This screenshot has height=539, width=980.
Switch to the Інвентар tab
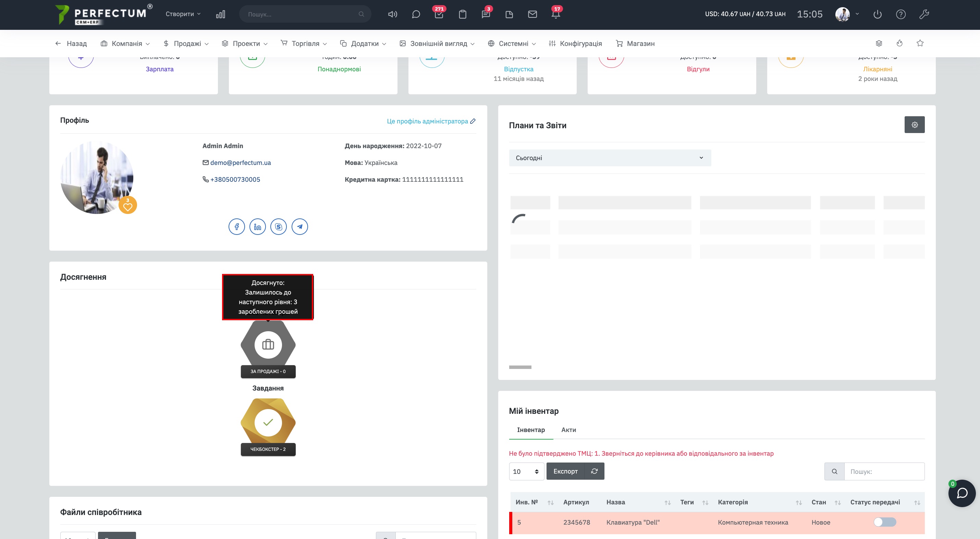[x=531, y=430]
